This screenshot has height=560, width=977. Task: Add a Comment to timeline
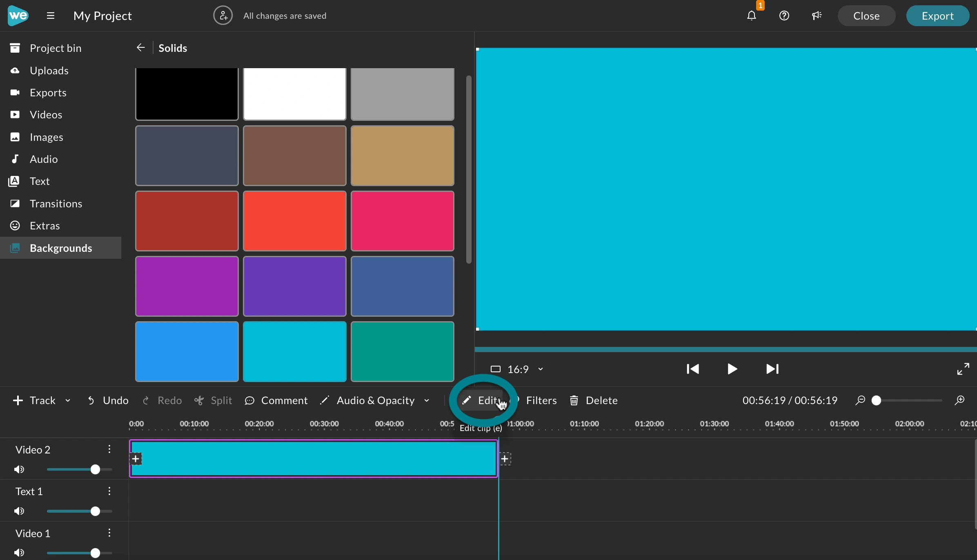pyautogui.click(x=276, y=400)
